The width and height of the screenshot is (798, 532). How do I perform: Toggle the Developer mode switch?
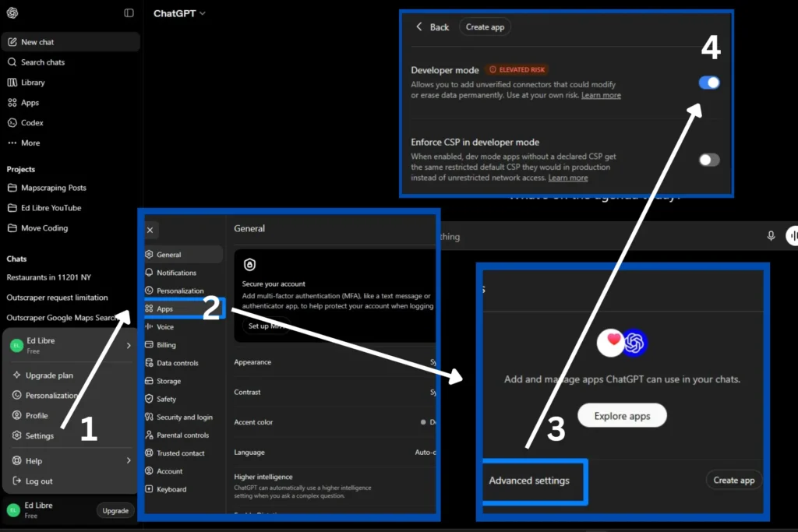709,83
